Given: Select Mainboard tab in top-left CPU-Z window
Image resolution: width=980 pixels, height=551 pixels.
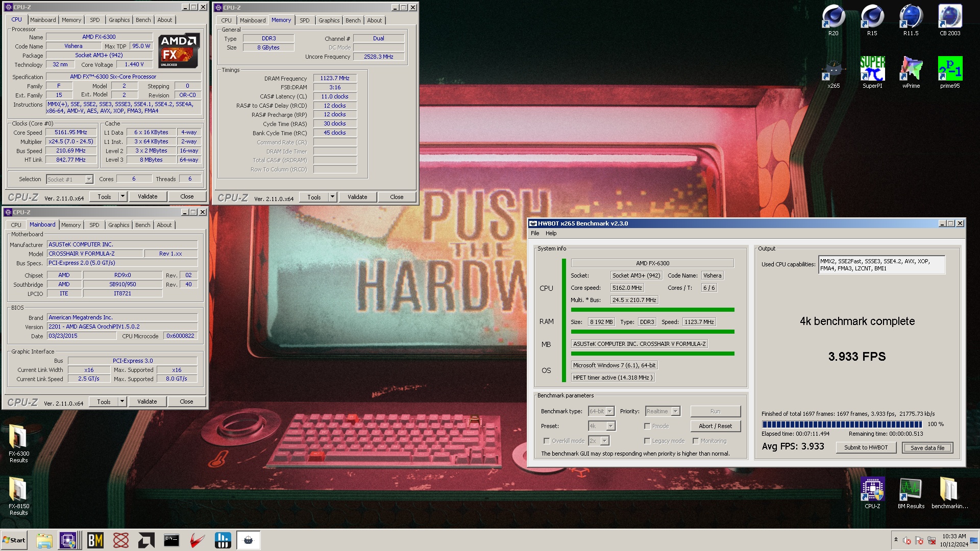Looking at the screenshot, I should click(x=43, y=20).
